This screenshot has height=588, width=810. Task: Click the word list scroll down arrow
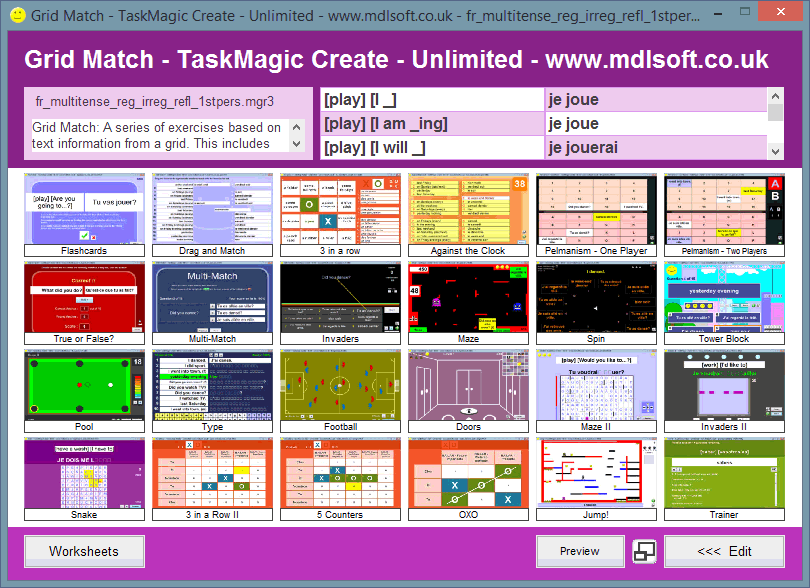tap(775, 151)
